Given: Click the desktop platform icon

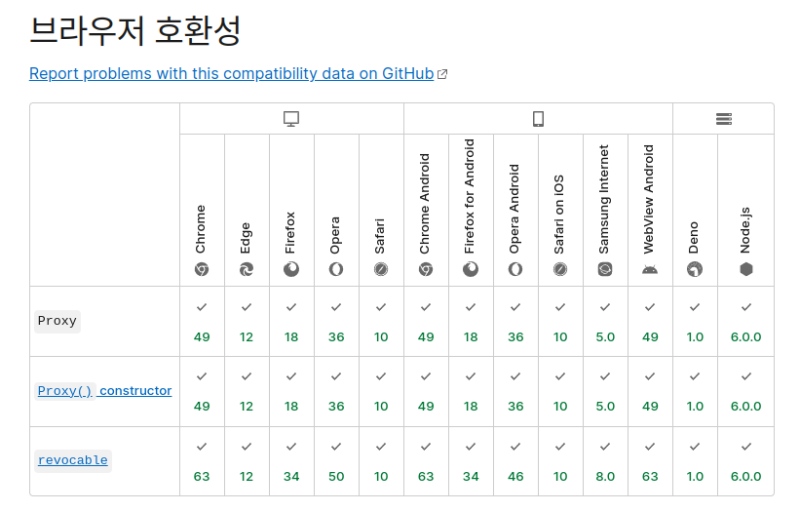Looking at the screenshot, I should click(291, 119).
